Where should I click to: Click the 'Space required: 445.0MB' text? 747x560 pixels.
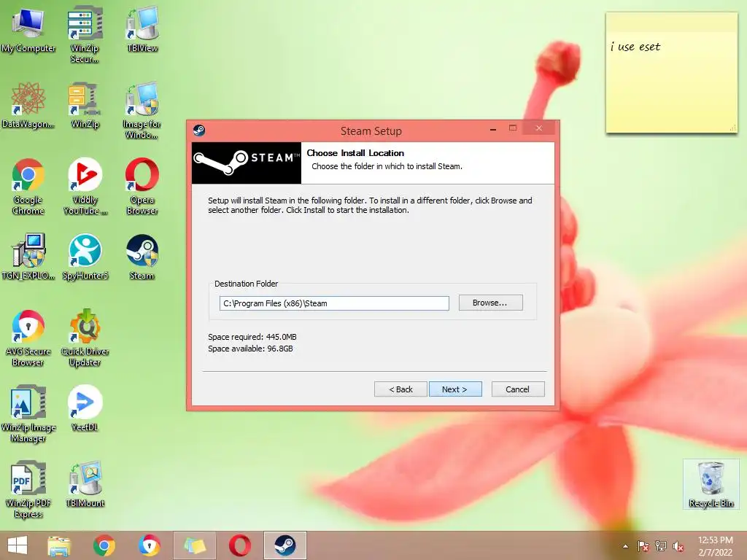coord(252,337)
